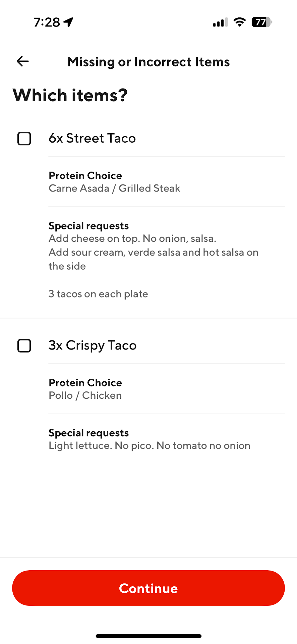Check the 3x Crispy Taco checkbox
Viewport: 297px width, 644px height.
(x=24, y=345)
